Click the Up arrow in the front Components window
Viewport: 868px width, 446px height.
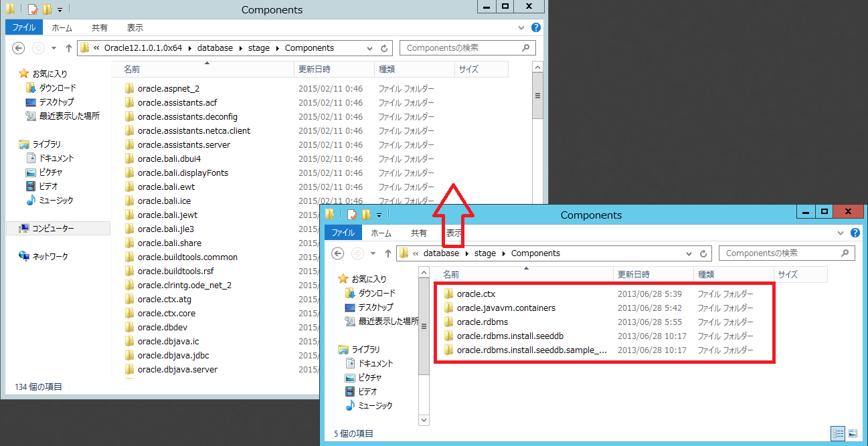pos(388,253)
